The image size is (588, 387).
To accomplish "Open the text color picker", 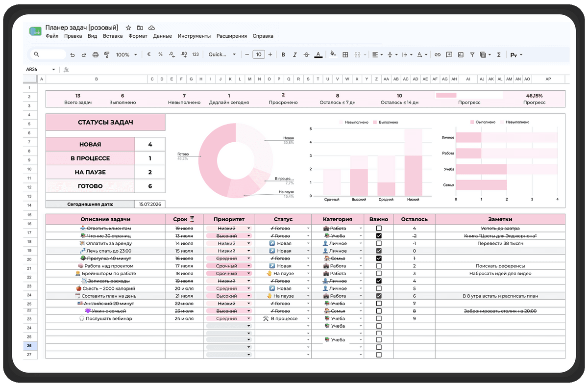I will click(x=318, y=54).
